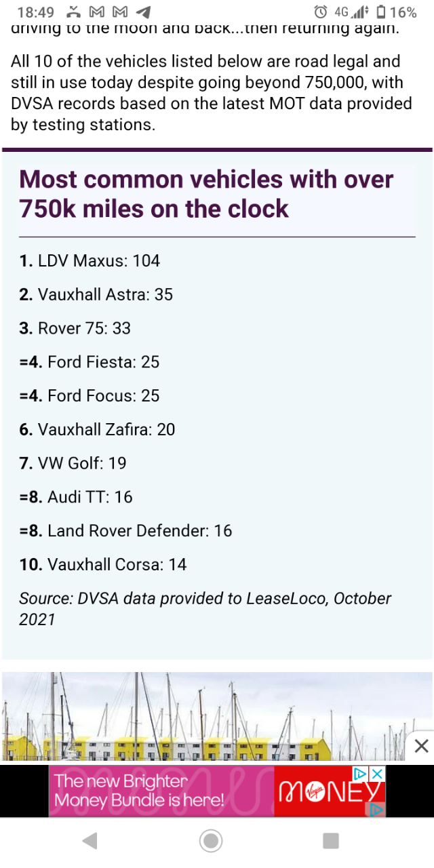Screen dimensions: 434x868
Task: Dismiss the overlay with the X button above ad
Action: [421, 747]
